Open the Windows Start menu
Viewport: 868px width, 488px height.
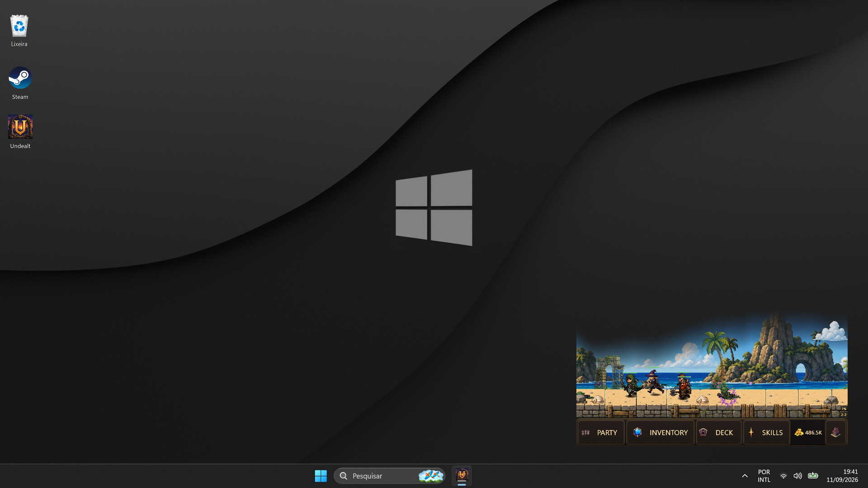click(x=321, y=476)
